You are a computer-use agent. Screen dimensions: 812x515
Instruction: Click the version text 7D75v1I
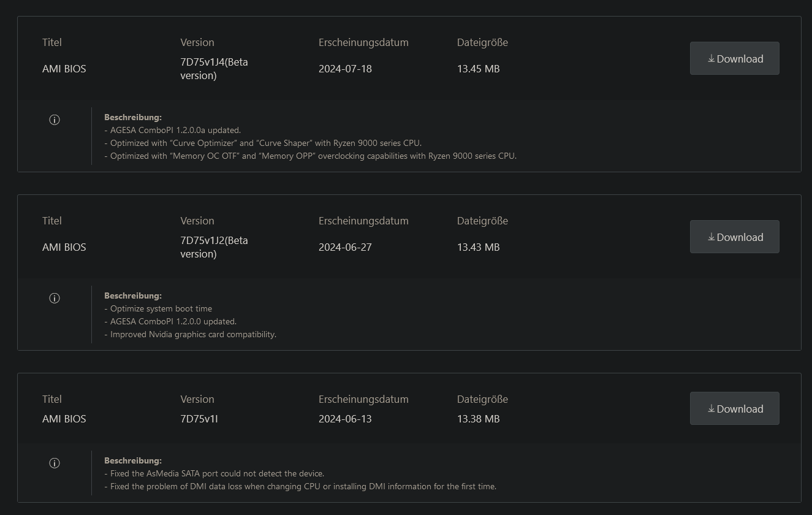tap(199, 419)
